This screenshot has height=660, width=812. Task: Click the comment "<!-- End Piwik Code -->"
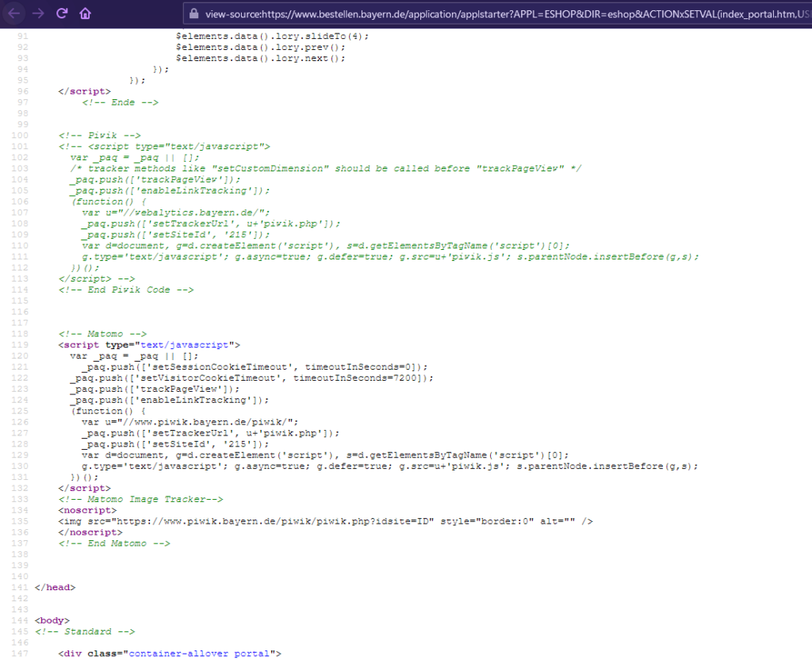tap(126, 290)
